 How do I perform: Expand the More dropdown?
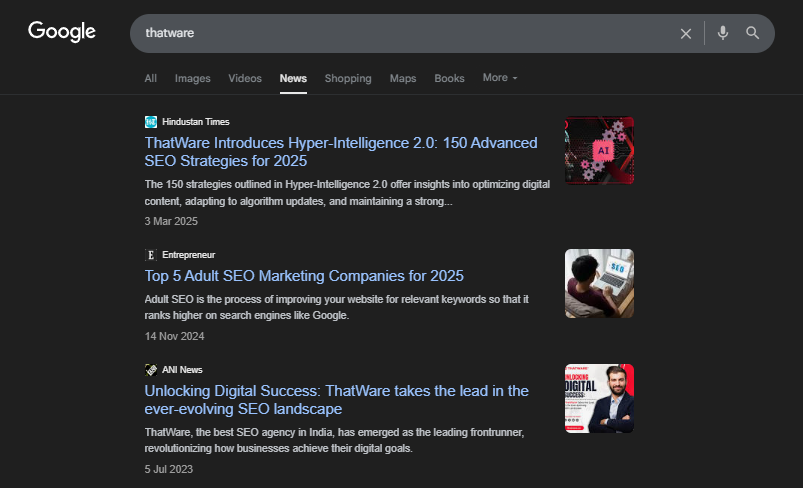click(500, 78)
